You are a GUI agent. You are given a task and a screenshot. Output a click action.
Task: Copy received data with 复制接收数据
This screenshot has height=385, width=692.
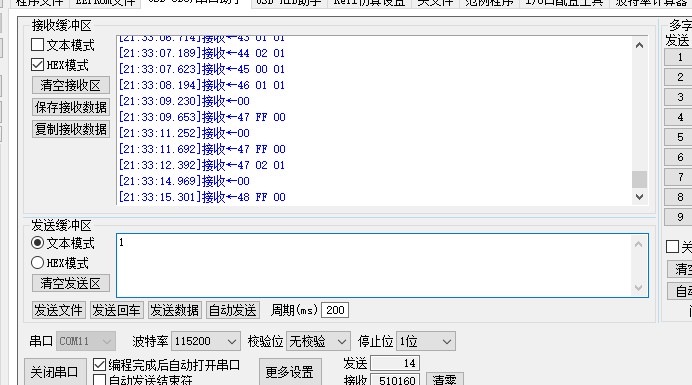tap(71, 129)
